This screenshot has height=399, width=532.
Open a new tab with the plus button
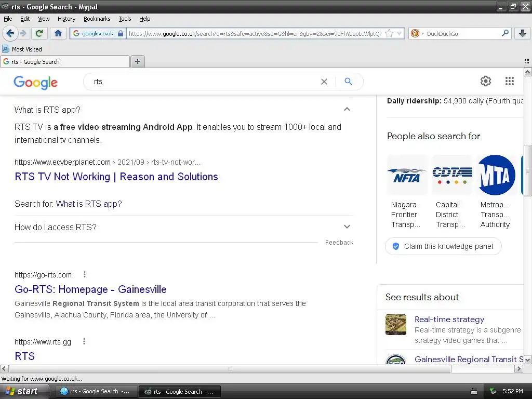point(137,61)
